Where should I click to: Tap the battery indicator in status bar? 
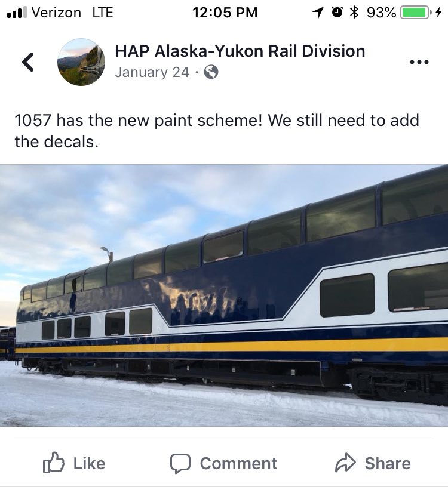point(416,13)
